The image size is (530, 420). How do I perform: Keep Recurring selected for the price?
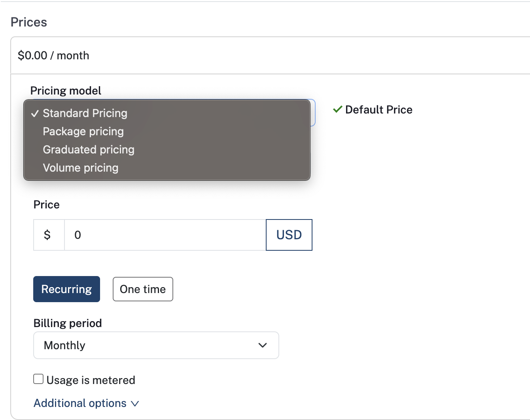coord(66,289)
